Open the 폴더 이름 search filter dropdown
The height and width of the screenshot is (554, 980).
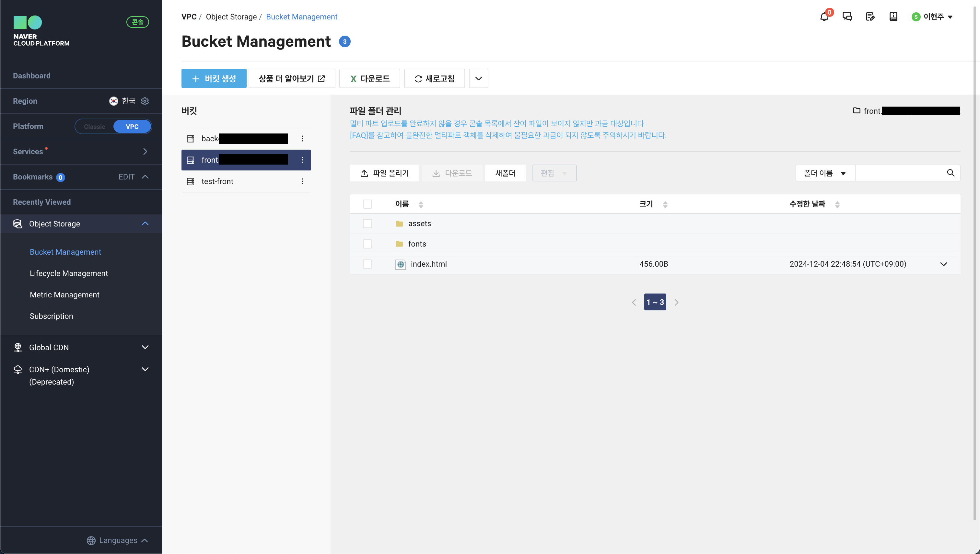click(825, 173)
